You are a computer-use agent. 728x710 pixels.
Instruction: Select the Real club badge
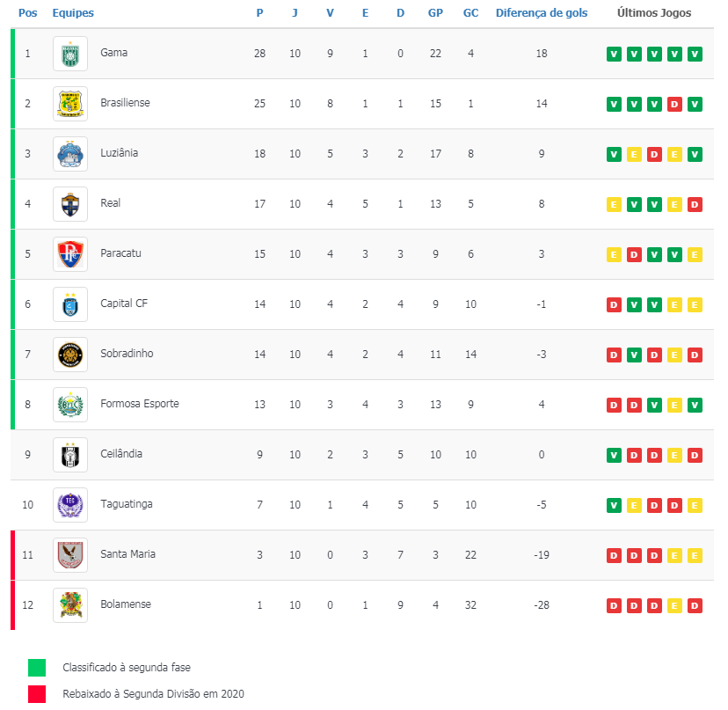tap(70, 204)
